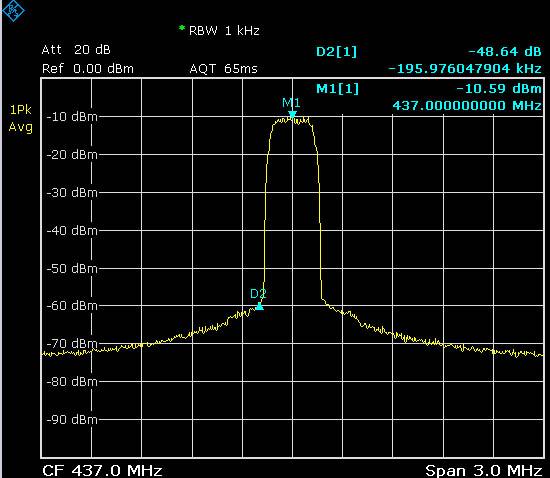Image resolution: width=550 pixels, height=478 pixels.
Task: Select the M1 marker triangle on the peak
Action: point(292,115)
